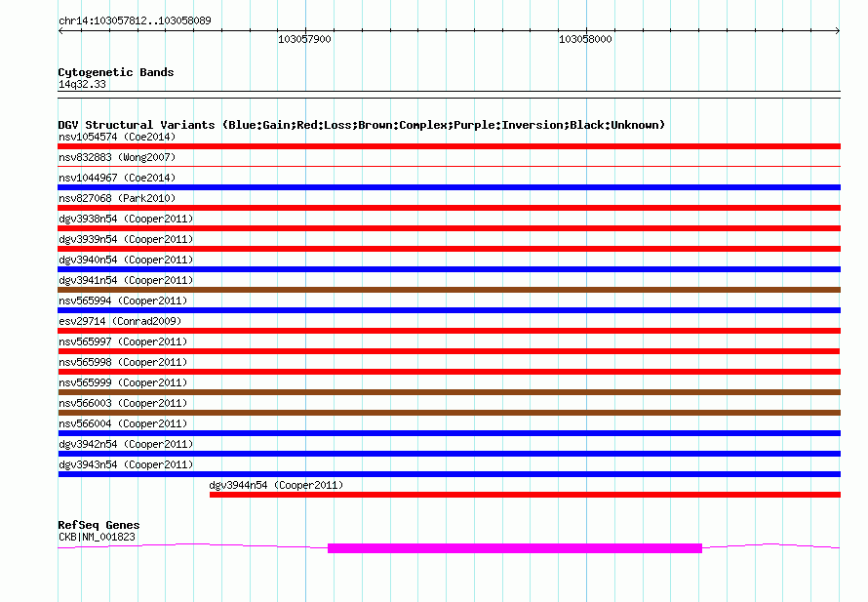Click the nsv1054574 (Coe2014) label
The height and width of the screenshot is (602, 868).
click(117, 137)
